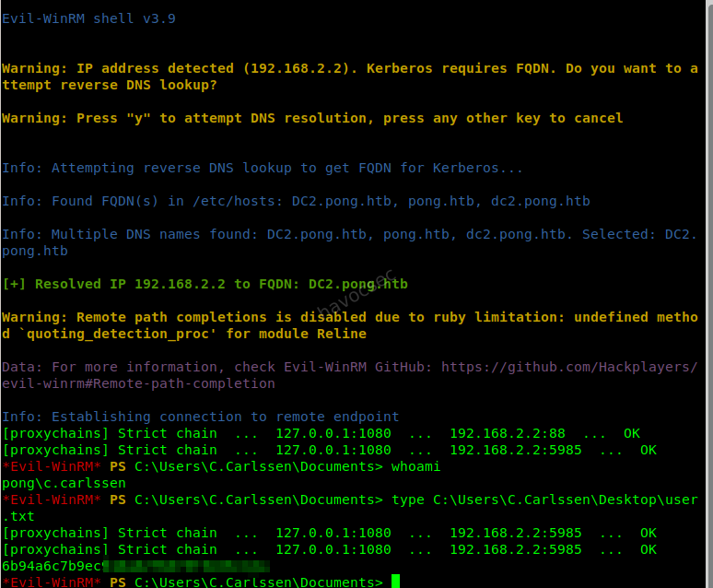Screen dimensions: 713x588
Task: Click the Remote path completions disabled warning
Action: click(x=350, y=325)
